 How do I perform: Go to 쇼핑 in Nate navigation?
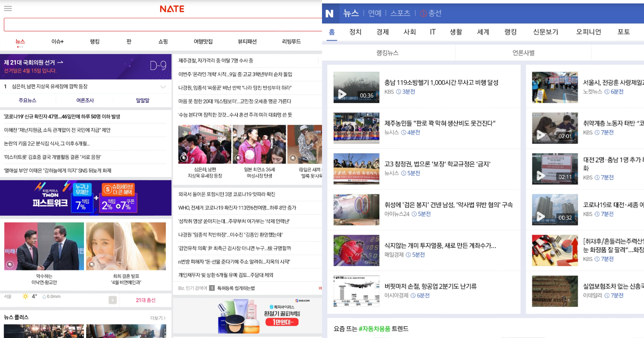pyautogui.click(x=163, y=42)
